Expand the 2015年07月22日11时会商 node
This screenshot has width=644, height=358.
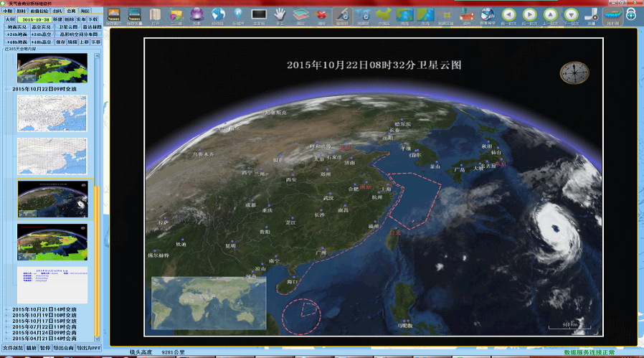click(x=7, y=326)
